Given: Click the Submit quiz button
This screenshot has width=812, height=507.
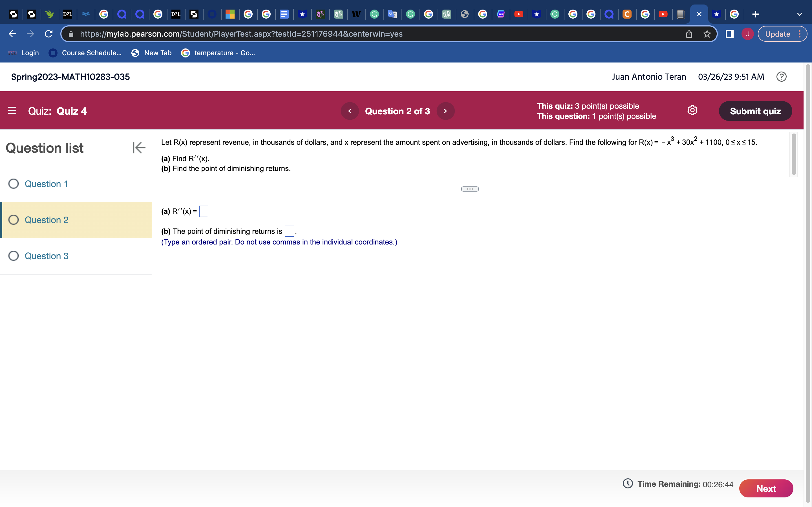Looking at the screenshot, I should click(x=755, y=111).
